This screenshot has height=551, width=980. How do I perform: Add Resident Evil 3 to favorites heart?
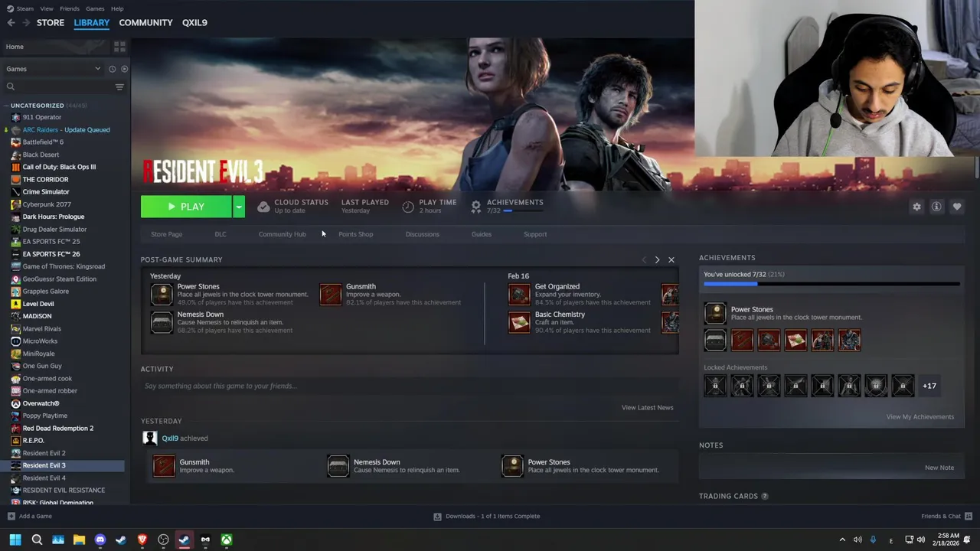tap(957, 207)
